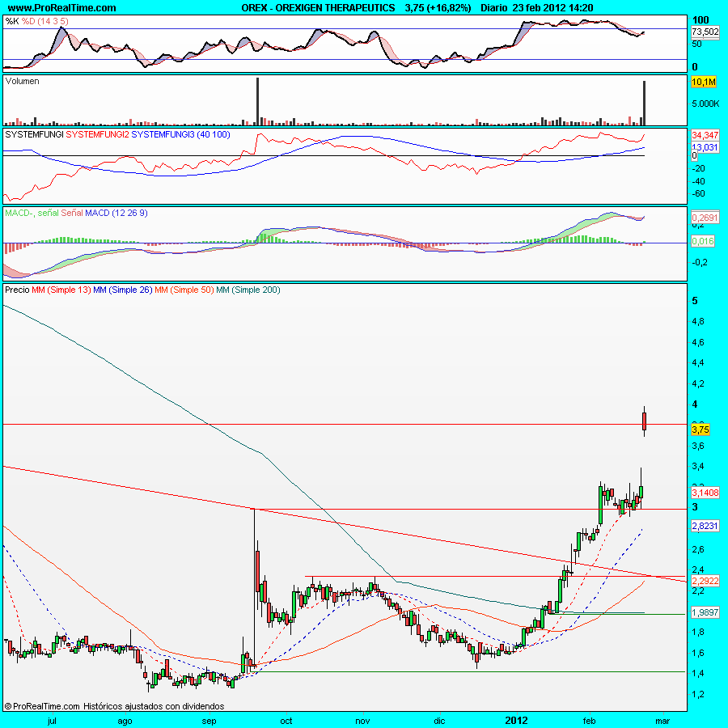The width and height of the screenshot is (728, 728).
Task: Click the Volumen panel label
Action: coord(23,81)
